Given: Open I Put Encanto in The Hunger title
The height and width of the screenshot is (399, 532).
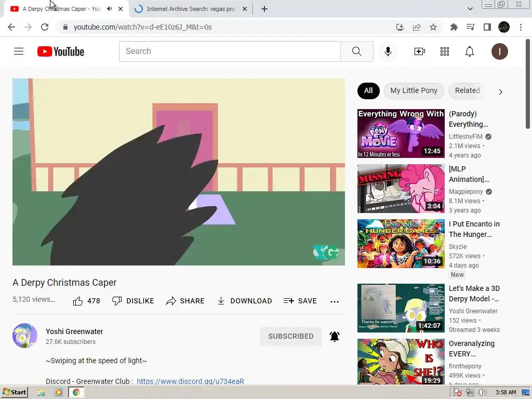Looking at the screenshot, I should click(x=474, y=229).
